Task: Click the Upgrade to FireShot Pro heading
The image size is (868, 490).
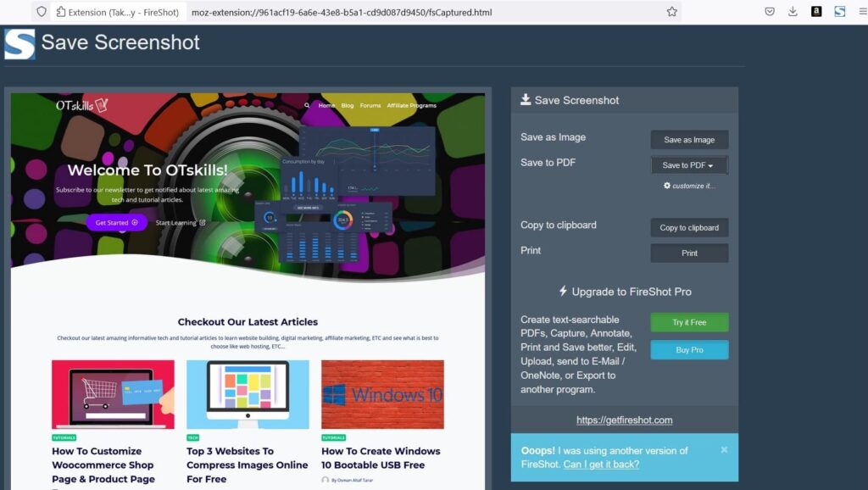Action: [631, 292]
